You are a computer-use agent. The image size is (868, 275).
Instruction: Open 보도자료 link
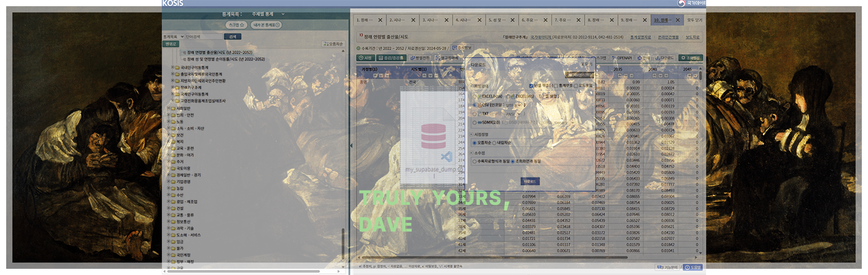pyautogui.click(x=693, y=37)
